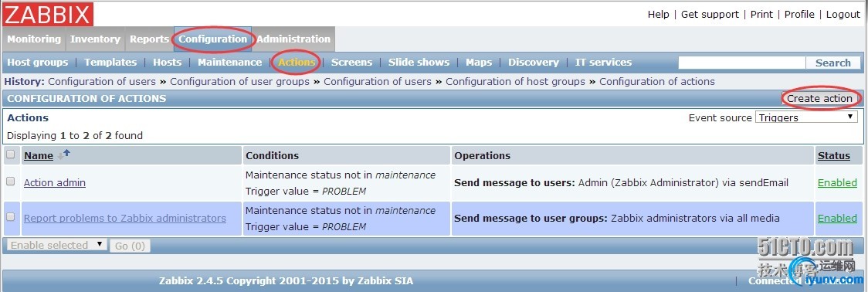Open the Maintenance submenu

coord(229,62)
